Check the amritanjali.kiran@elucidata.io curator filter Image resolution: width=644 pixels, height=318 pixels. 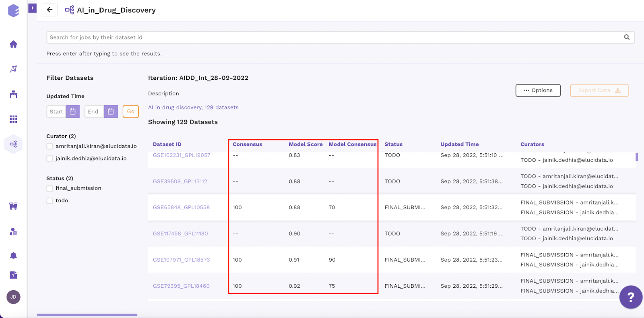[x=50, y=146]
